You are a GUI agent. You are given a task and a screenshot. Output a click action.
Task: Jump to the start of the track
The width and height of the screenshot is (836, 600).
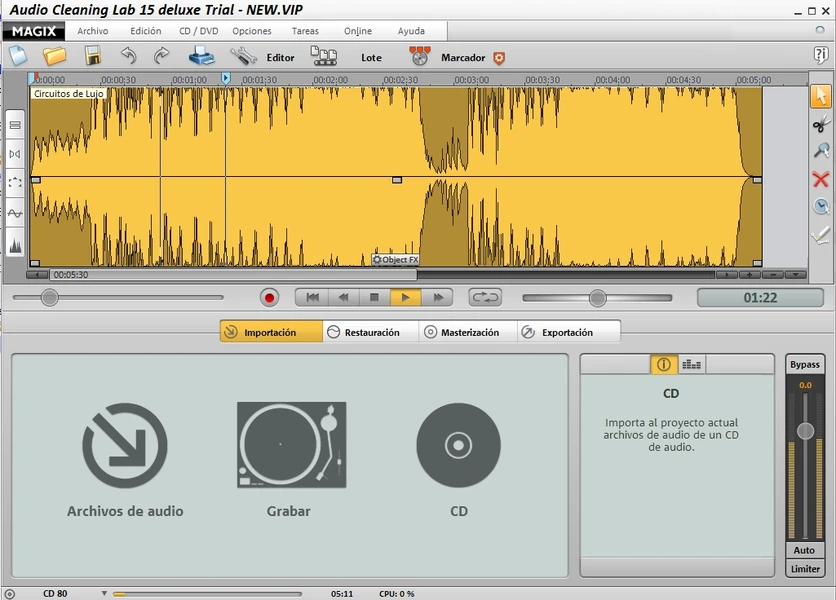pyautogui.click(x=312, y=298)
